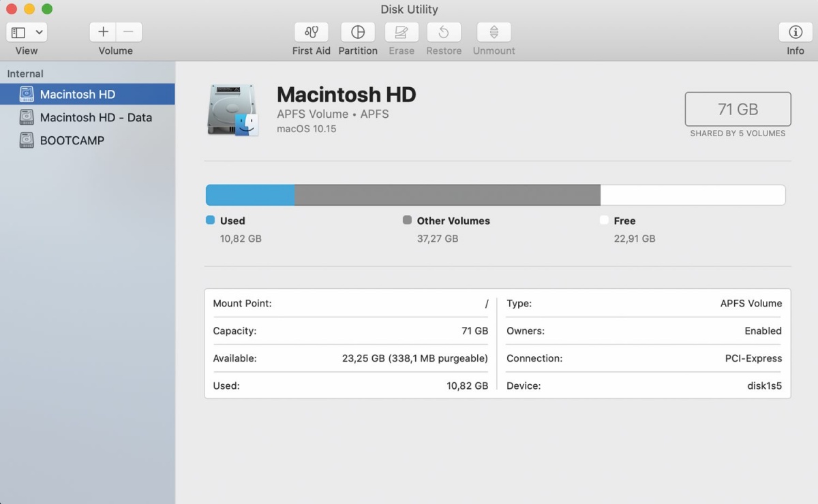The height and width of the screenshot is (504, 818).
Task: Click the Erase toolbar icon
Action: point(402,32)
